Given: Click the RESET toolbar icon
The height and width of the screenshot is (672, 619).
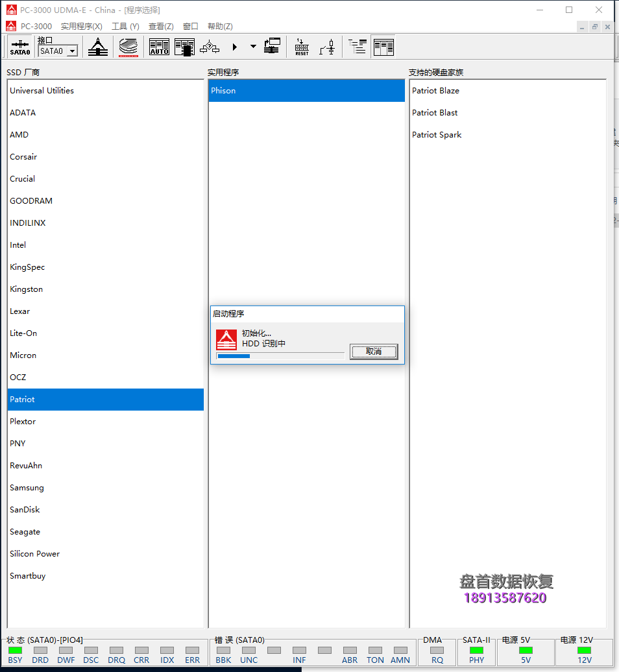Looking at the screenshot, I should 302,47.
